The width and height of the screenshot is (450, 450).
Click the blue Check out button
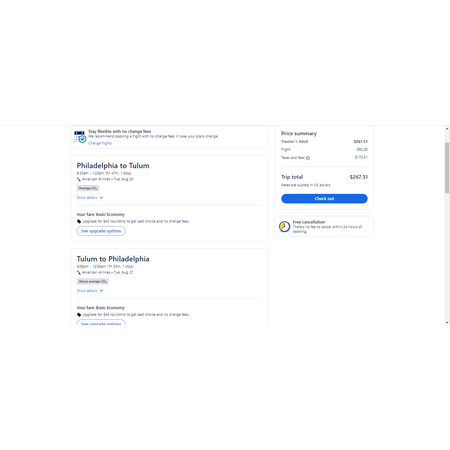[324, 199]
